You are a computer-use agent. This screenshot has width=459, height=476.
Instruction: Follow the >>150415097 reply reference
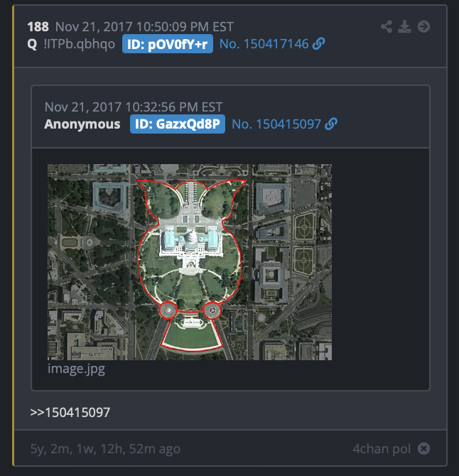(70, 412)
